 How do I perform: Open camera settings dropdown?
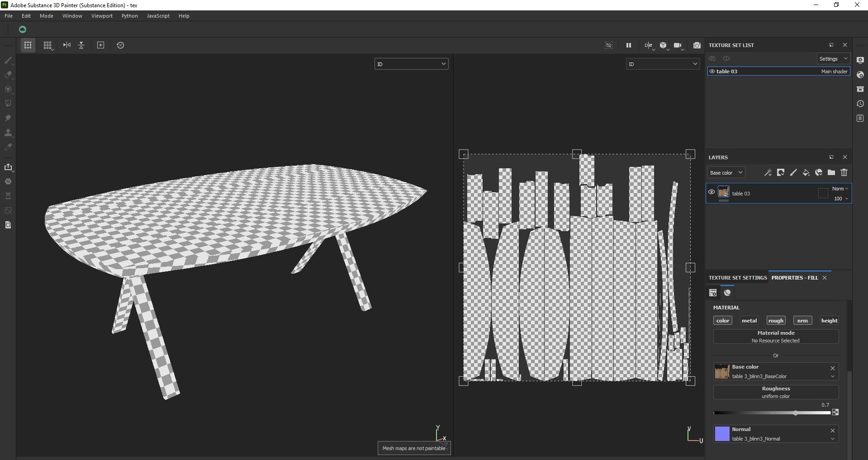point(678,45)
